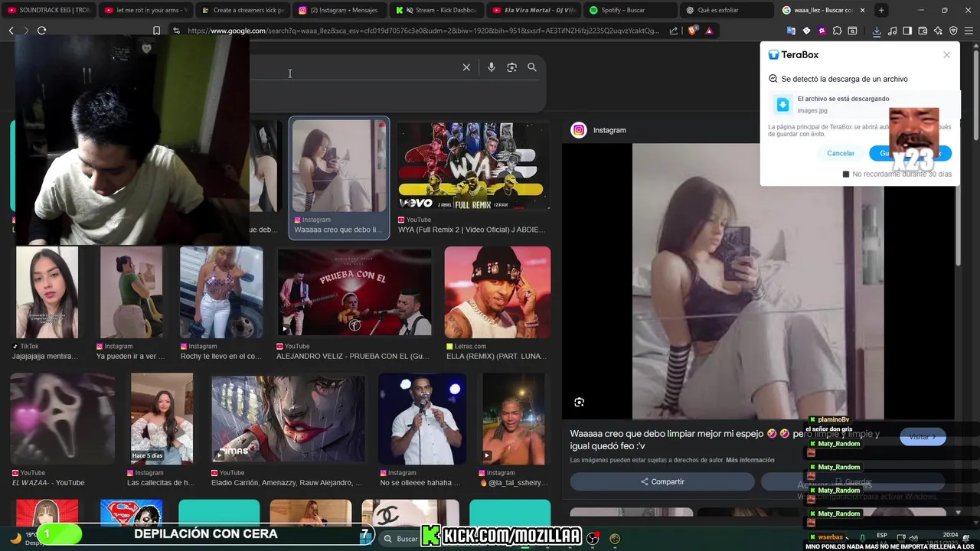The height and width of the screenshot is (551, 980).
Task: Click the Guardar button under the preview
Action: point(853,482)
